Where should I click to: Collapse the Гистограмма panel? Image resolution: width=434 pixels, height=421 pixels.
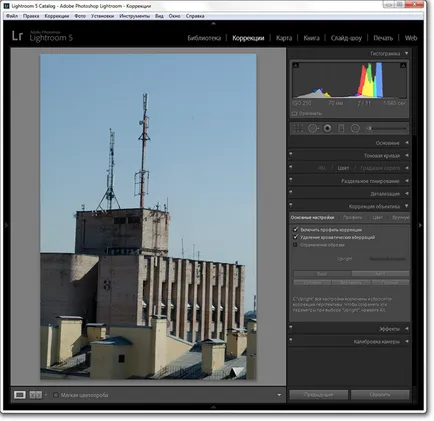click(407, 53)
